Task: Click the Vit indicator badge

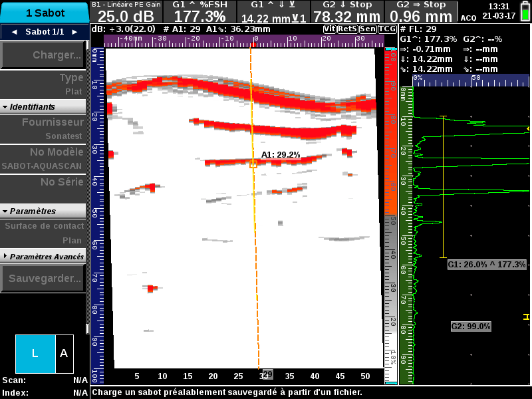Action: coord(330,29)
